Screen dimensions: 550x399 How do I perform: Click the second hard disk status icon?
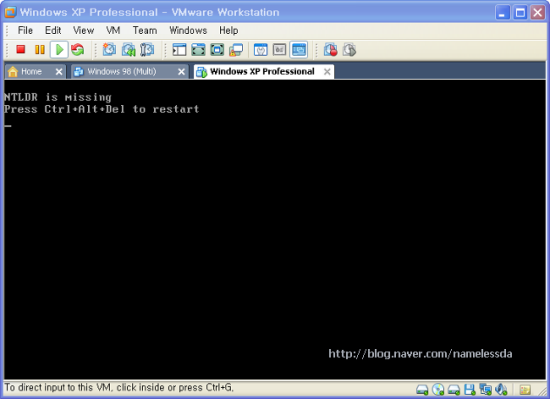click(454, 390)
